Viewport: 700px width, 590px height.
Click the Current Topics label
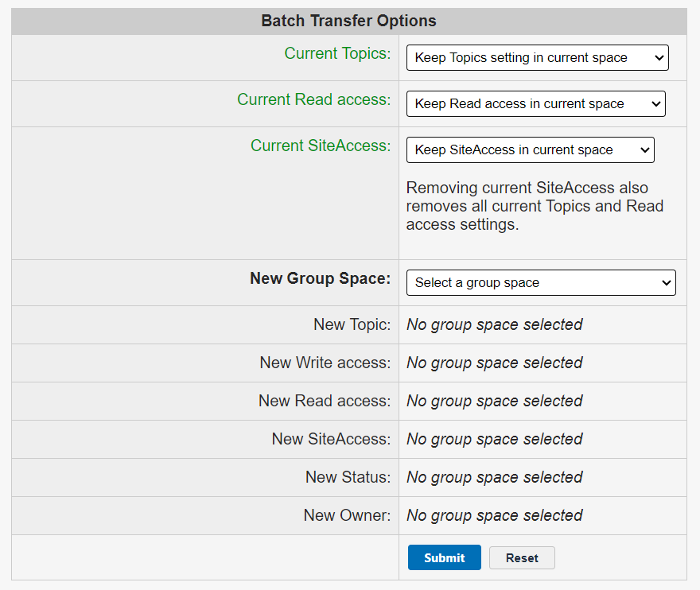click(337, 53)
